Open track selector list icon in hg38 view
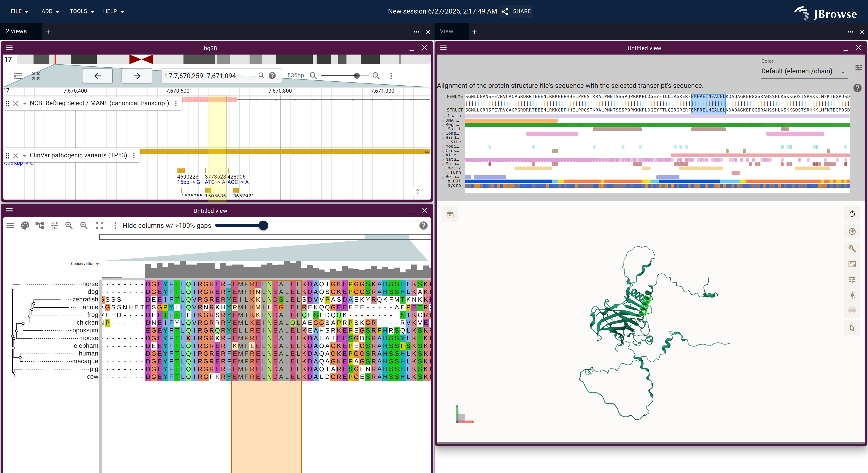 tap(18, 76)
